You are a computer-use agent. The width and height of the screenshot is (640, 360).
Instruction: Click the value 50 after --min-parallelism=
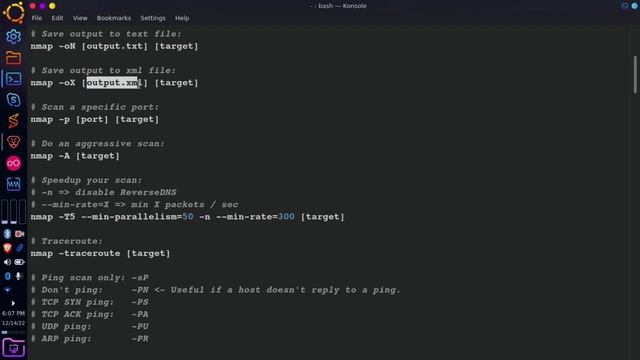pos(188,217)
